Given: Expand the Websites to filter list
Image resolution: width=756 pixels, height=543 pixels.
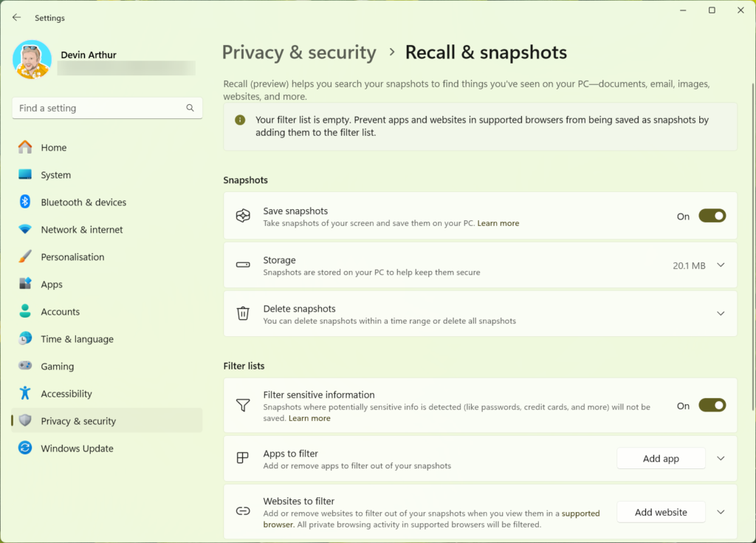Looking at the screenshot, I should (721, 512).
